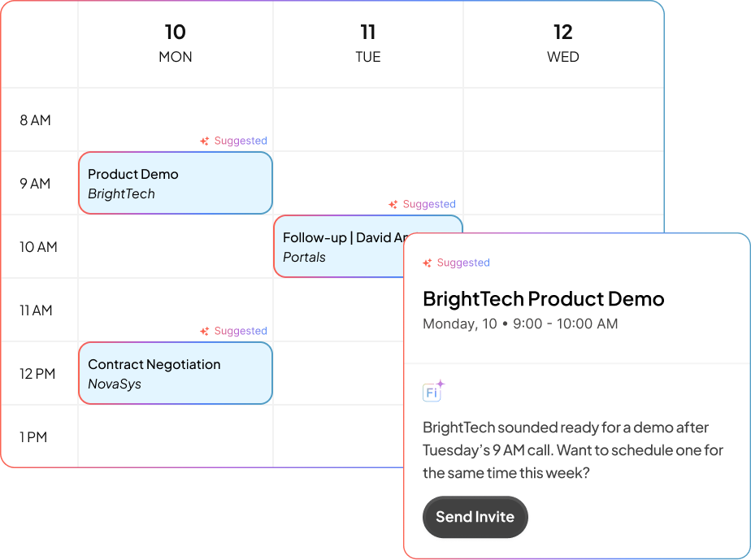751x560 pixels.
Task: Click empty Tuesday 8 AM slot
Action: pyautogui.click(x=368, y=120)
